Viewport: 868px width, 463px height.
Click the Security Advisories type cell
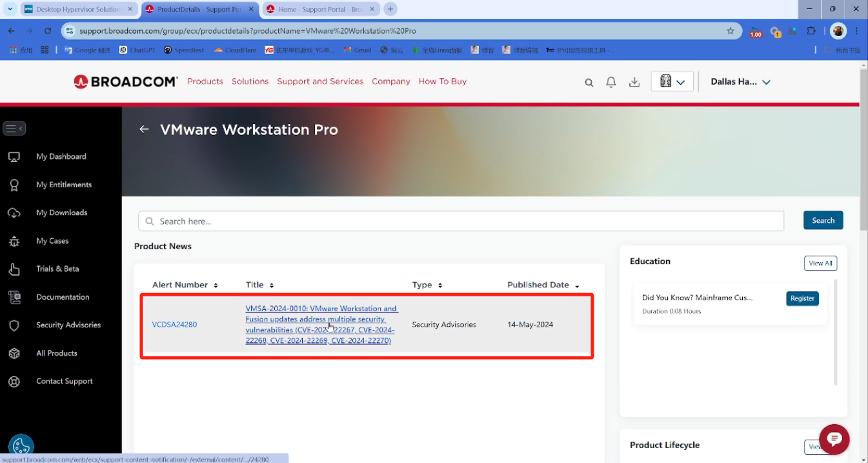pos(444,325)
